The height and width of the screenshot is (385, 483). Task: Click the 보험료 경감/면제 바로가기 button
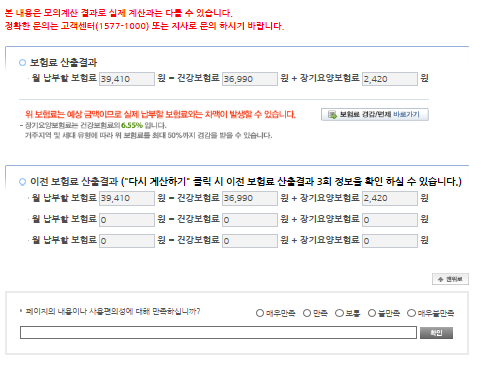point(375,114)
